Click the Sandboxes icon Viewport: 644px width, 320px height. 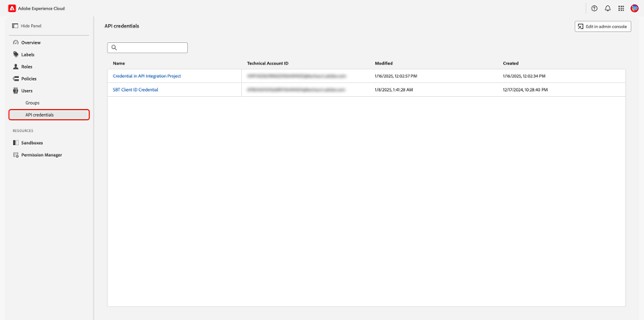pos(15,142)
